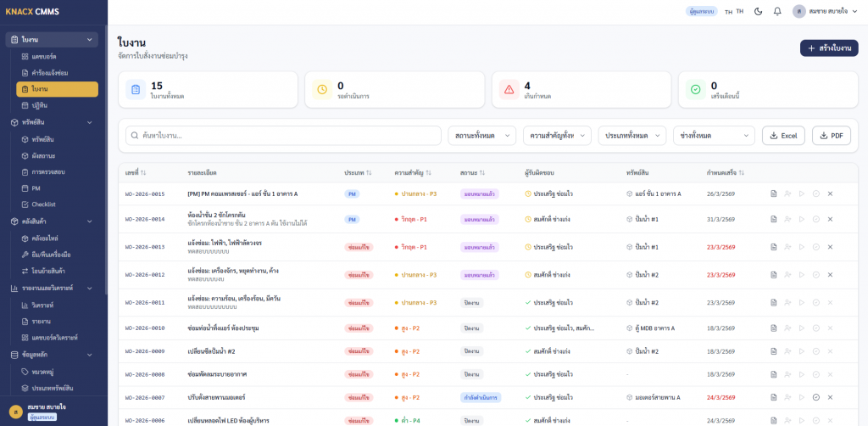Click the assign technician icon for WO-2026-0012
Screen dimensions: 868x426
787,274
